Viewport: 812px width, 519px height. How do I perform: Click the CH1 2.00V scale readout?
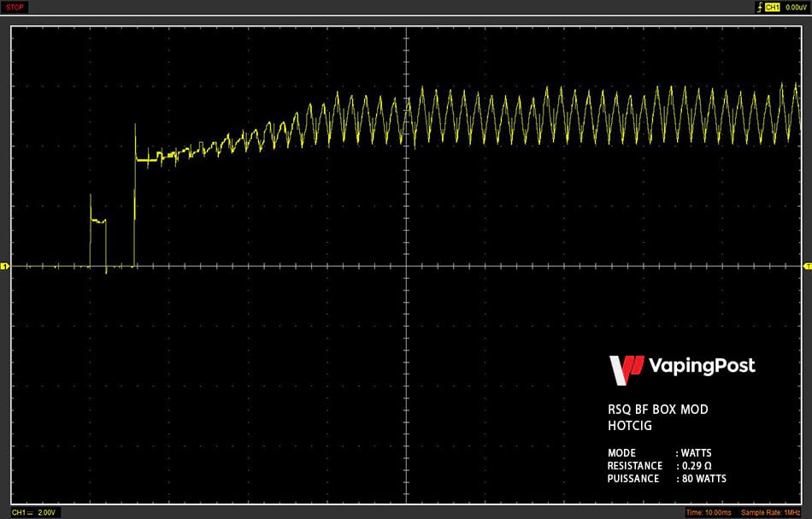(33, 512)
